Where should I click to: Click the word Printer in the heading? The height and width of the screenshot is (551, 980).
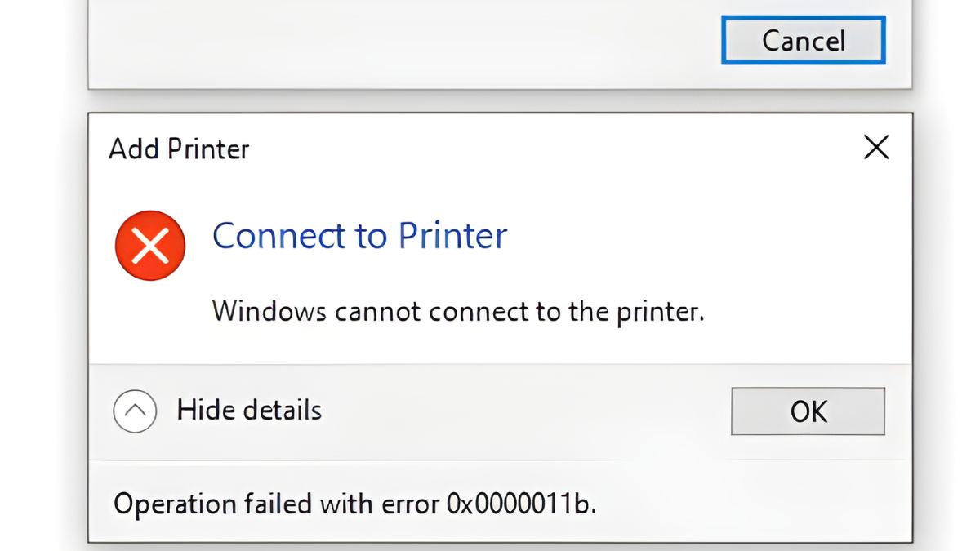tap(452, 236)
